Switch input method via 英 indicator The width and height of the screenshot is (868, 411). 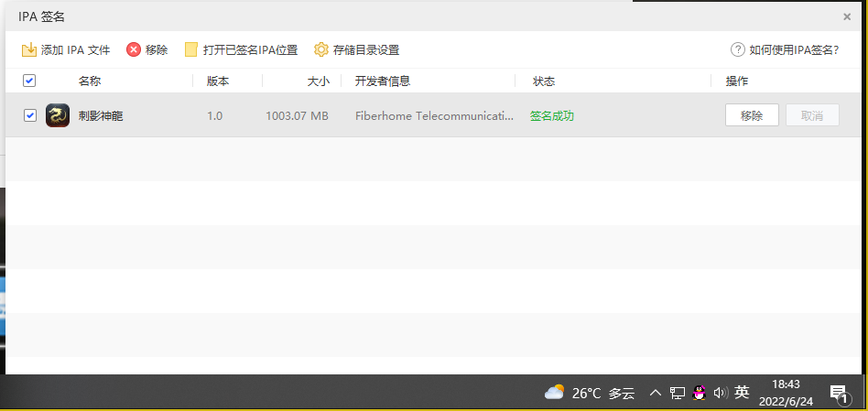click(x=742, y=393)
